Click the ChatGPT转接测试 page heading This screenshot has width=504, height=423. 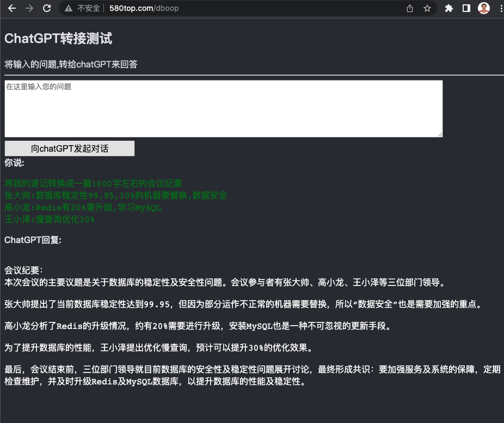pyautogui.click(x=57, y=38)
